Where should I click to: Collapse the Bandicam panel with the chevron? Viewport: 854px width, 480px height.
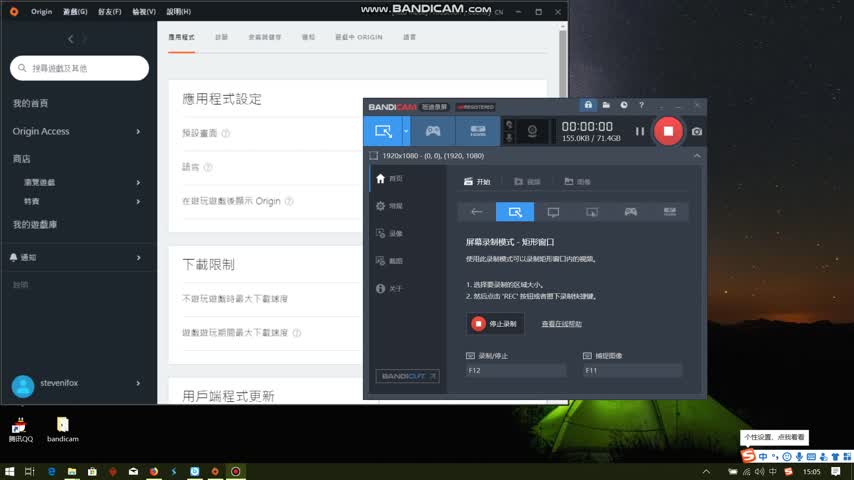[697, 156]
